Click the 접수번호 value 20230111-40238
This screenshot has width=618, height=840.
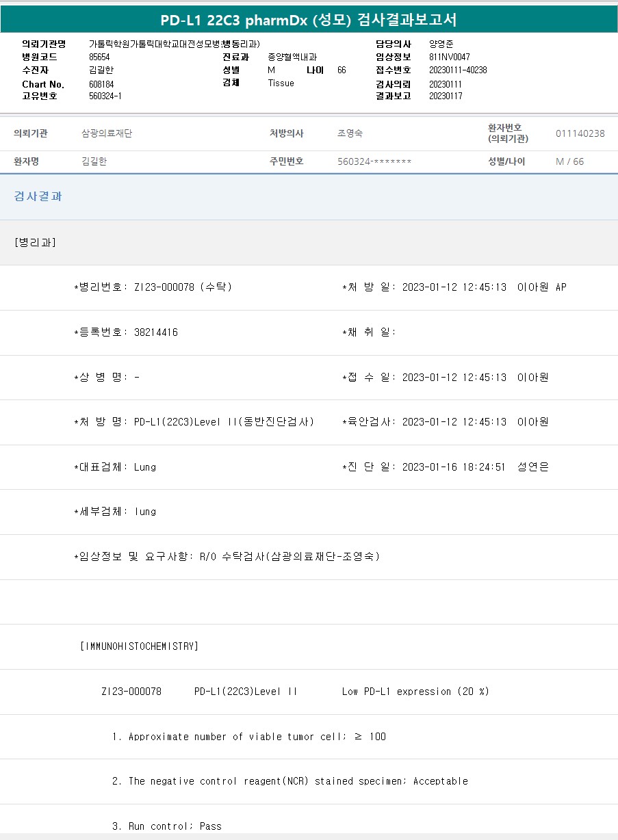(458, 70)
